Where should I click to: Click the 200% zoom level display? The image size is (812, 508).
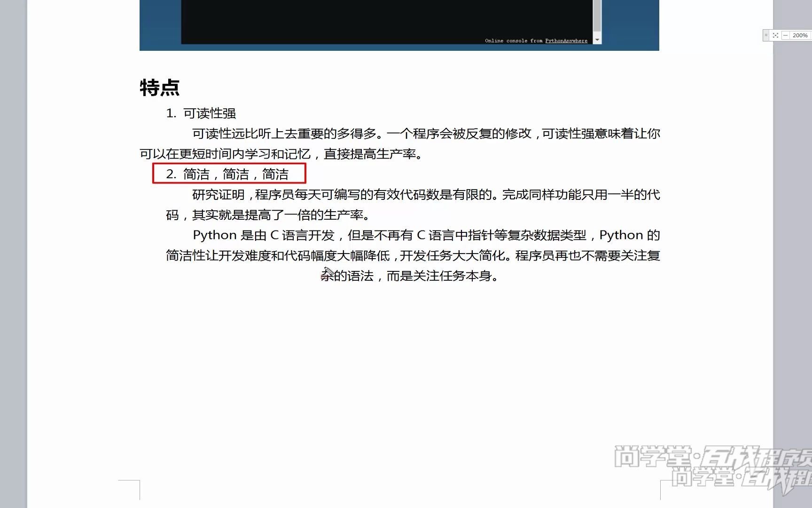click(x=800, y=35)
